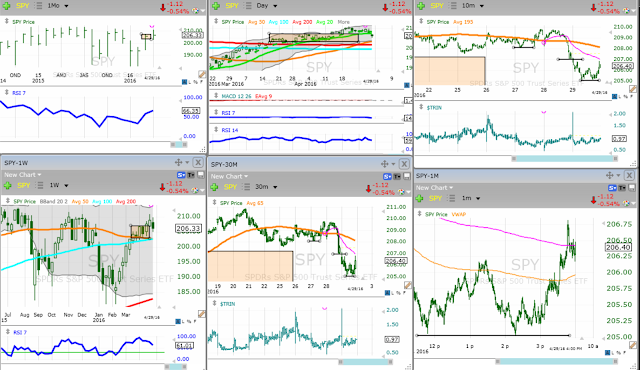Click the move-window crosshair icon on SPY-30M
The image size is (640, 370).
pos(384,164)
